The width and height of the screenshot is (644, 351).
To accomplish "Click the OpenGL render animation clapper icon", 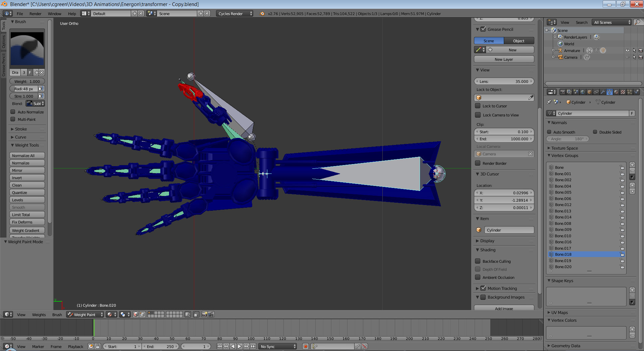I will click(211, 314).
